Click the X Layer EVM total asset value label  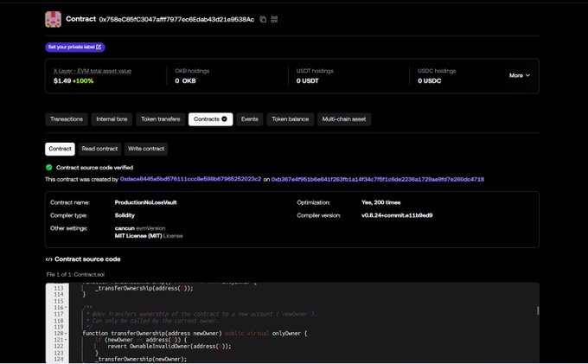click(93, 71)
